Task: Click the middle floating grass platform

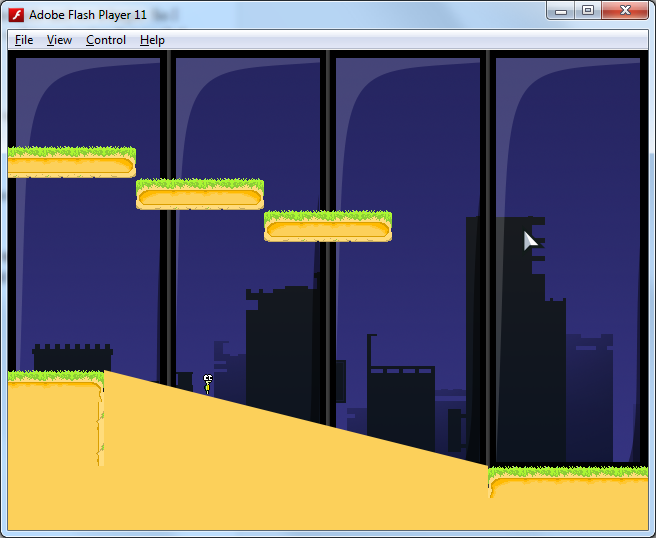Action: (x=200, y=194)
